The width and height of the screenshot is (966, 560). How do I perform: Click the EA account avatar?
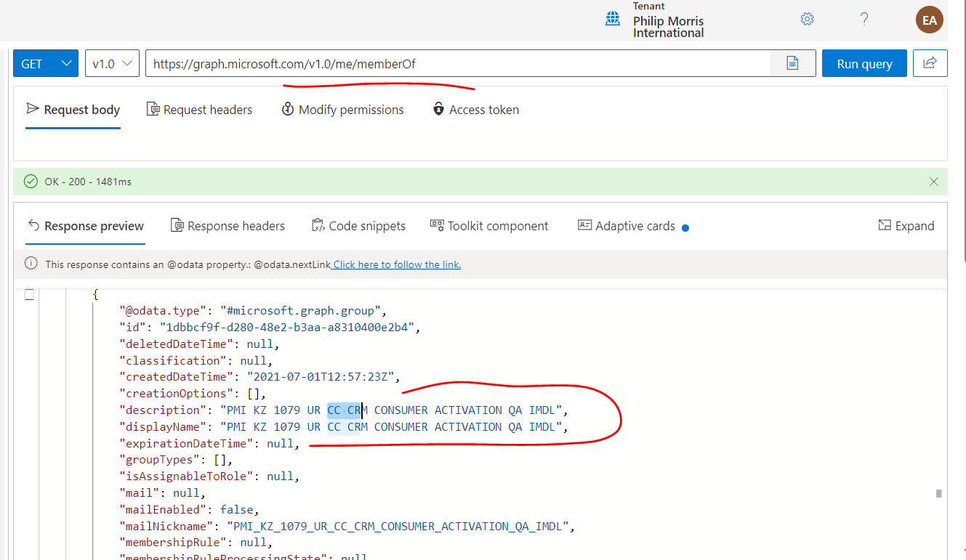(929, 20)
